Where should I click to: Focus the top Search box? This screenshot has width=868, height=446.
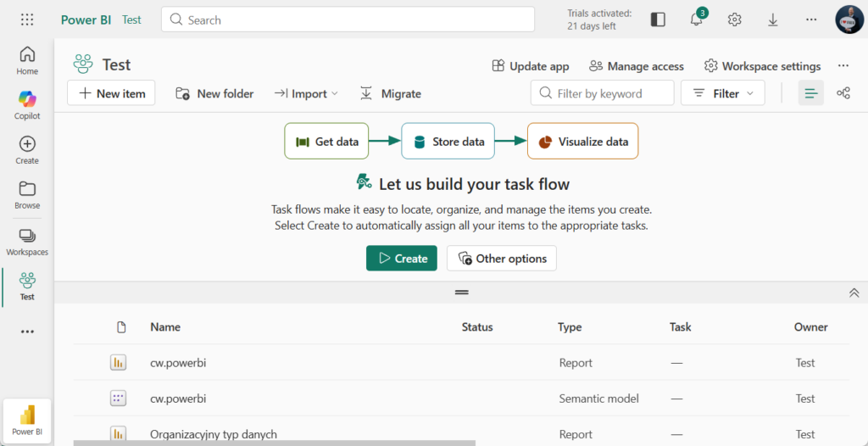click(348, 20)
